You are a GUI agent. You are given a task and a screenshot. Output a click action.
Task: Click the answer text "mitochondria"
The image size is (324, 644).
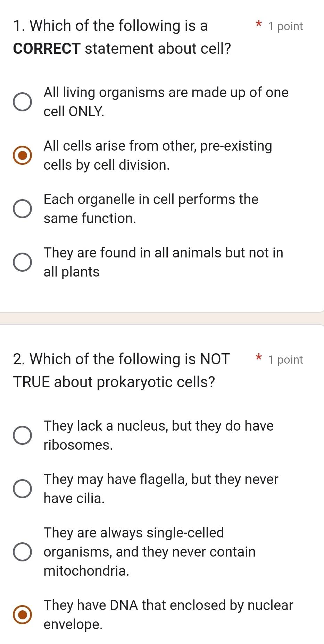(x=86, y=571)
